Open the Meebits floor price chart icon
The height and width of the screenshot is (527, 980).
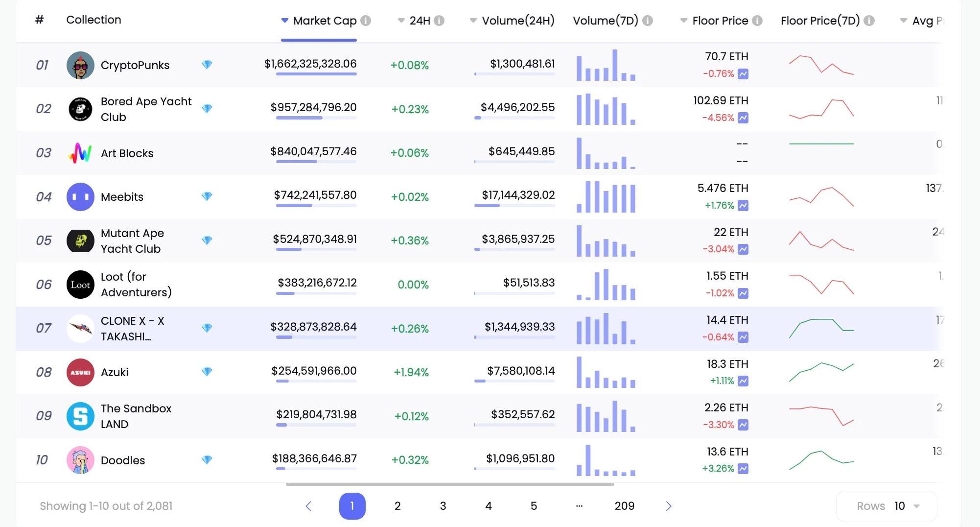click(x=743, y=206)
